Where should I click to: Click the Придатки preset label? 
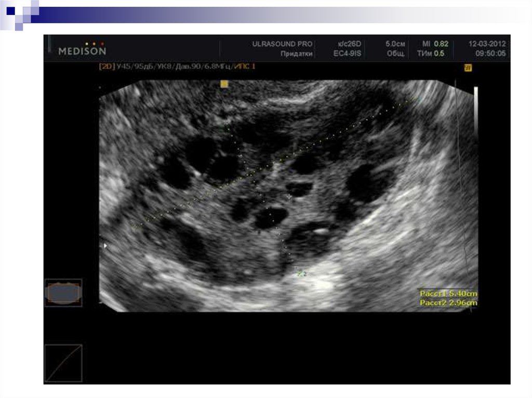(x=296, y=53)
